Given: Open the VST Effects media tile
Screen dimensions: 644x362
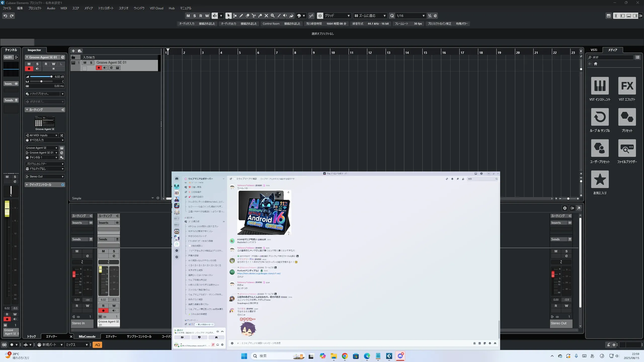Looking at the screenshot, I should (627, 86).
